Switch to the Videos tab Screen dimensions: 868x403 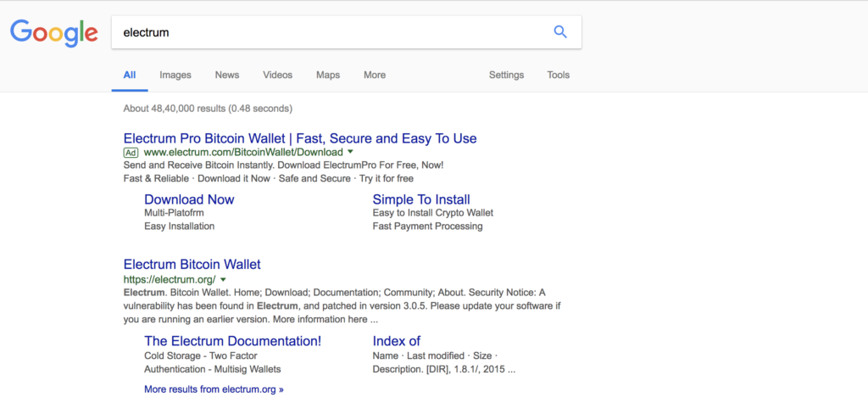(x=277, y=75)
